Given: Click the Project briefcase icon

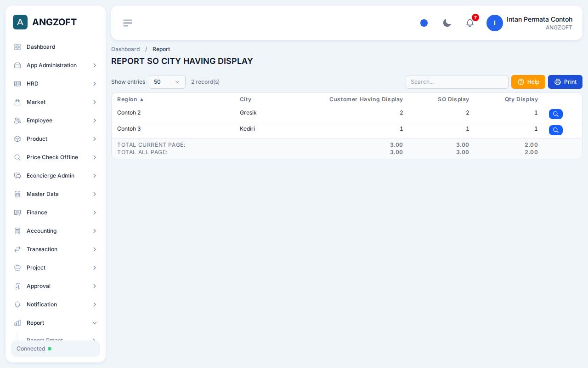Looking at the screenshot, I should 17,268.
